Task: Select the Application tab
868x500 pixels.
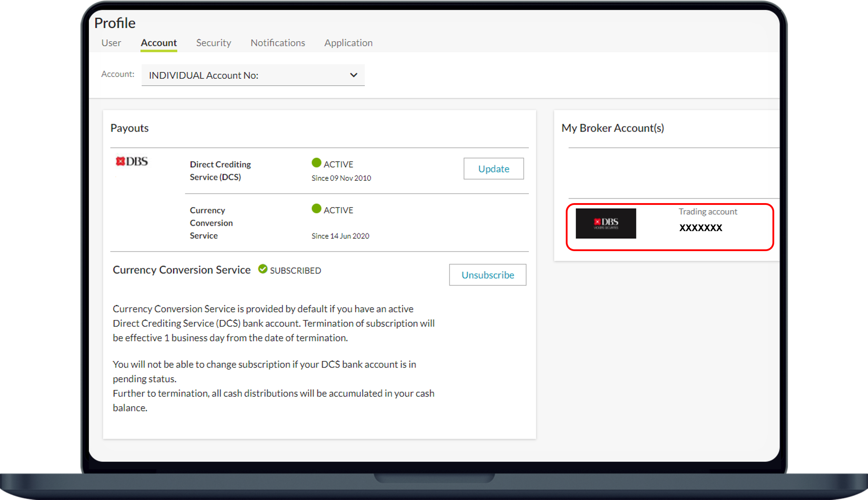Action: coord(348,43)
